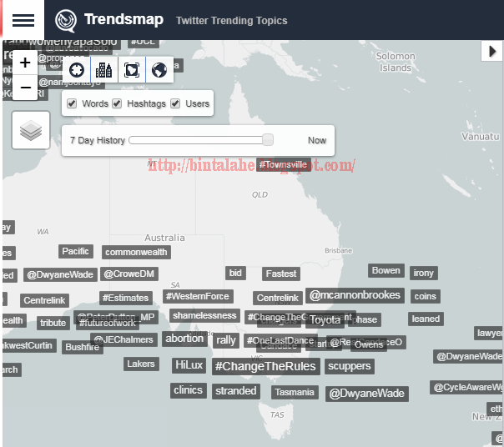Open the hamburger menu

[23, 20]
